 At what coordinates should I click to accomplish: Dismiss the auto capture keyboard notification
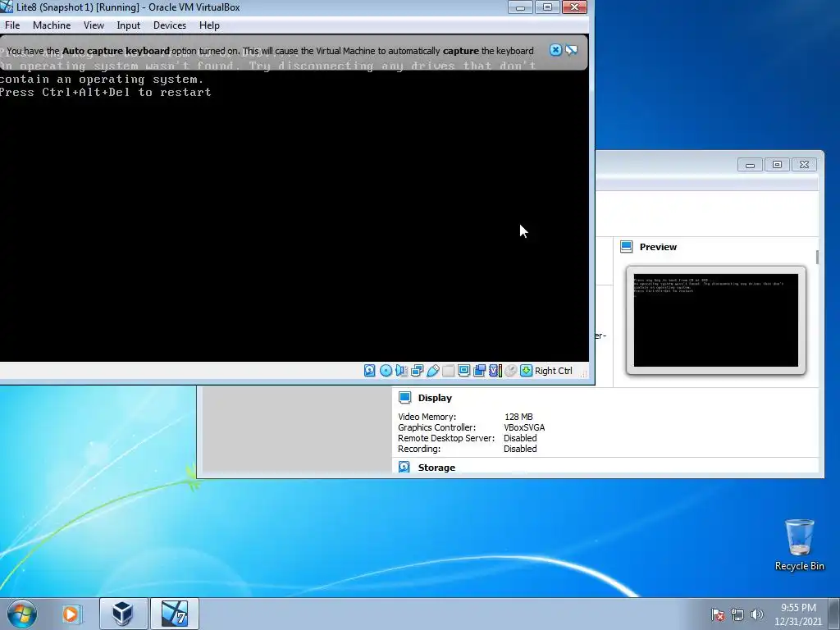tap(555, 50)
